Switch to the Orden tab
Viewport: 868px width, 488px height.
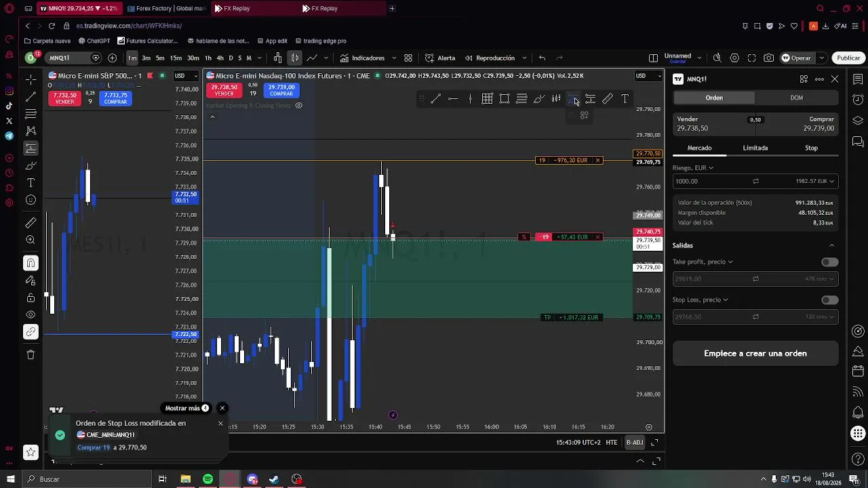(714, 98)
